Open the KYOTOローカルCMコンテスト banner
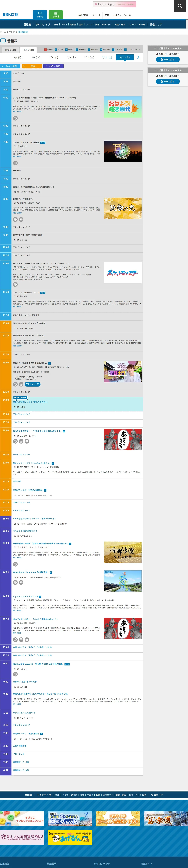 click(118, 819)
